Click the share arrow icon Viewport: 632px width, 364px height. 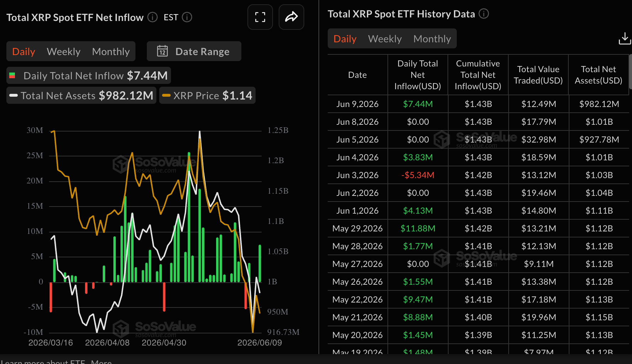291,17
